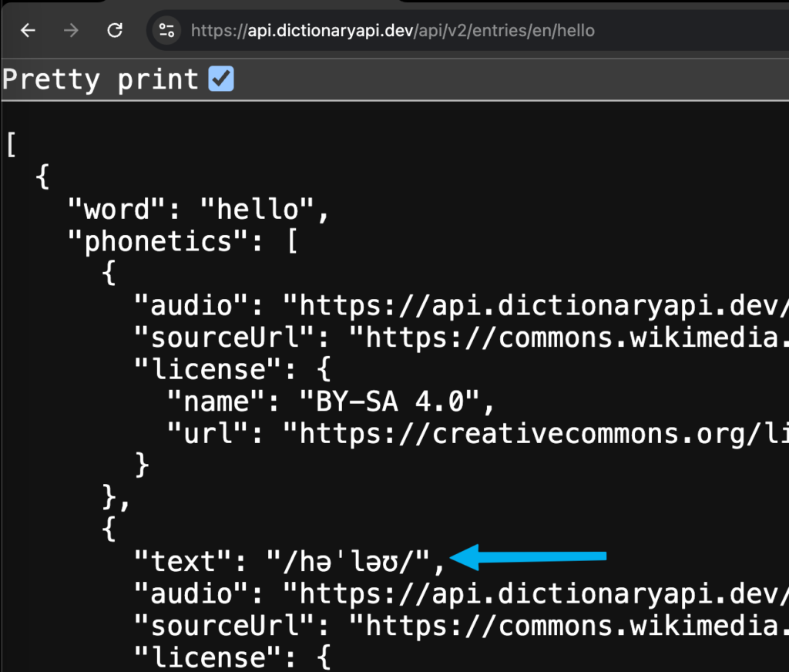Click the "BY-SA 4.0" license name value
789x672 pixels.
coord(389,402)
